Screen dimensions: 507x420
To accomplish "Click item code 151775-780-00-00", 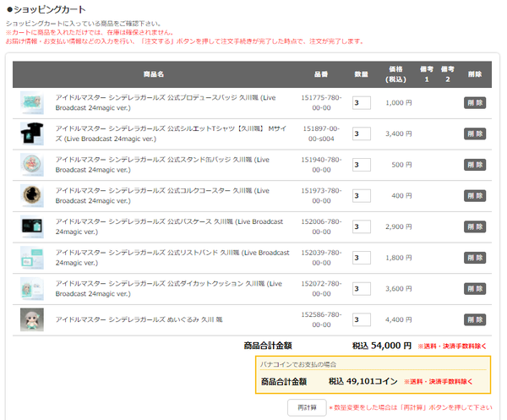I will (x=321, y=103).
